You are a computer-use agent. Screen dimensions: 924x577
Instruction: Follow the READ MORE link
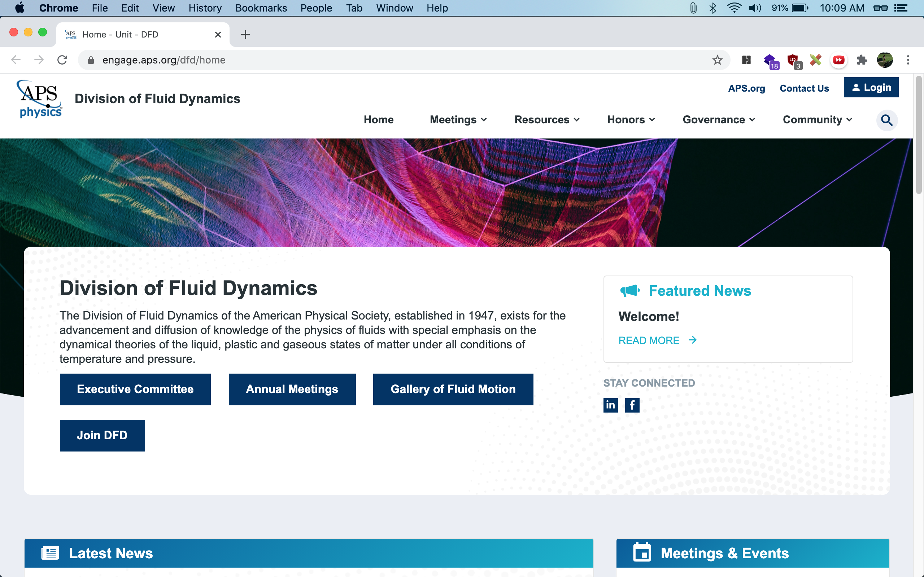657,340
